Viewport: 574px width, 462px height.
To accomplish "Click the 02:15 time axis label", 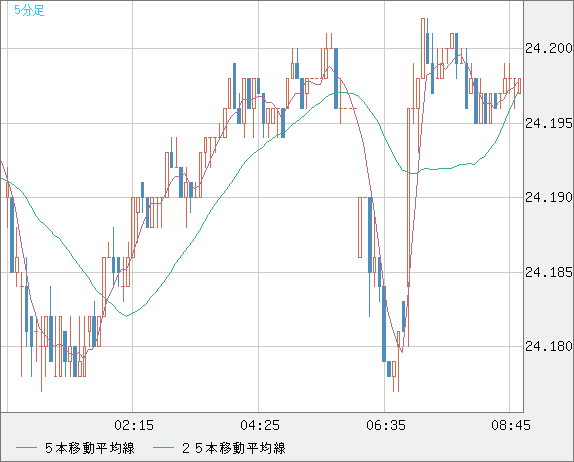I will [x=134, y=425].
